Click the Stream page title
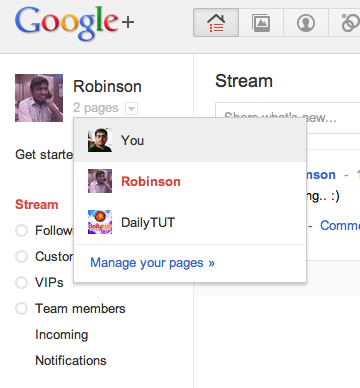Viewport: 360px width, 388px height. coord(244,81)
